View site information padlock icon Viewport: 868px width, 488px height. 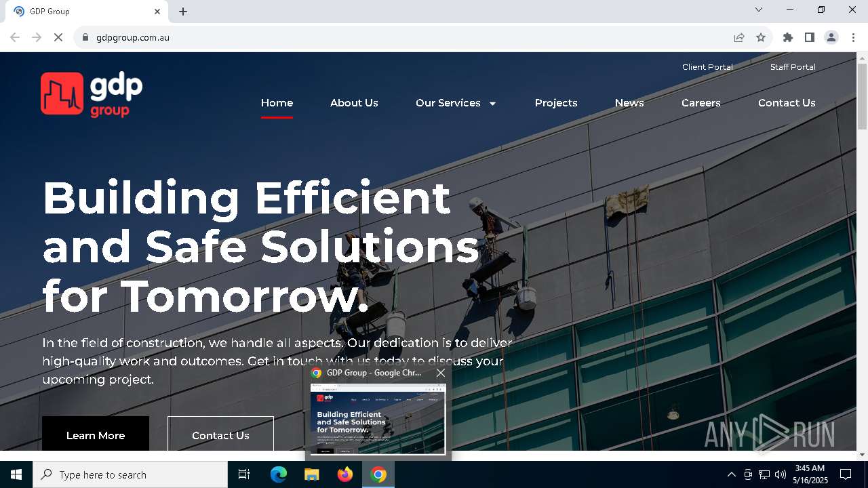[x=85, y=37]
